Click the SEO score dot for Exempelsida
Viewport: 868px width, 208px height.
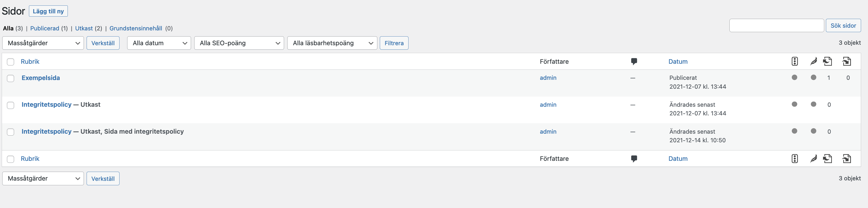(795, 78)
